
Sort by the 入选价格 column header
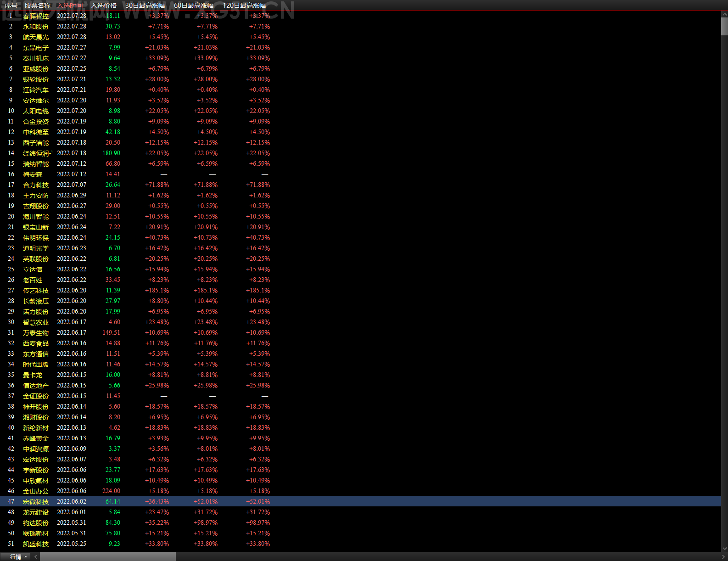(104, 6)
